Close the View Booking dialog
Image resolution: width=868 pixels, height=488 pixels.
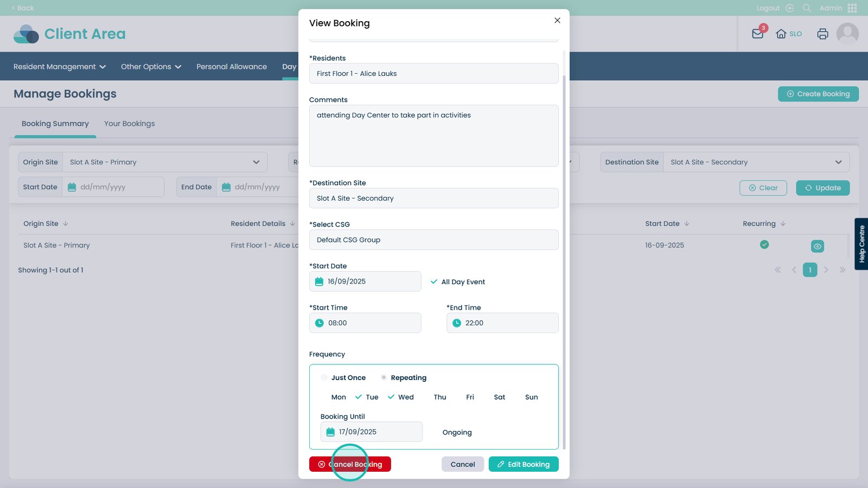coord(557,21)
